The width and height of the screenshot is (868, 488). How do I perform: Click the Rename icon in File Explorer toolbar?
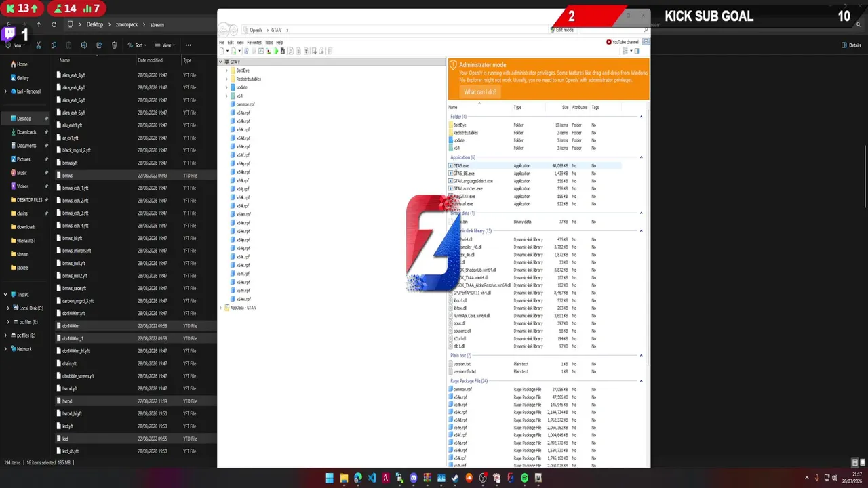tap(84, 45)
